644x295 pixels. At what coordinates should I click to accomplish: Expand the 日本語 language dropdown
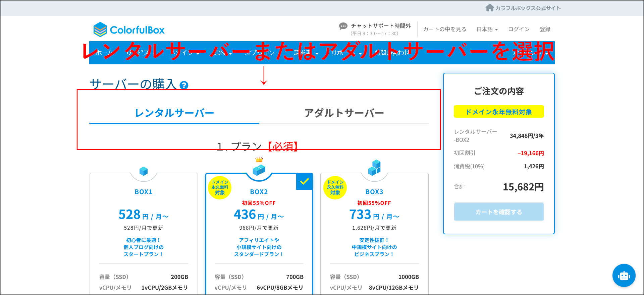pyautogui.click(x=487, y=29)
